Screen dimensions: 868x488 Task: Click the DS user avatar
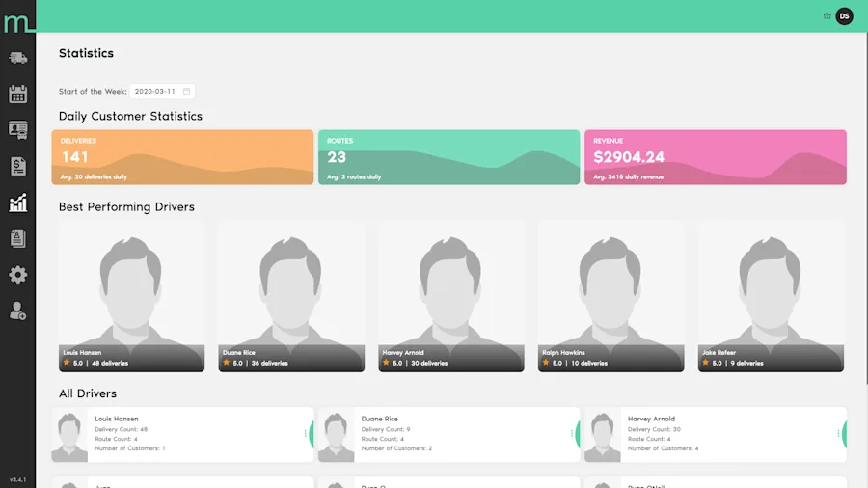[x=844, y=16]
